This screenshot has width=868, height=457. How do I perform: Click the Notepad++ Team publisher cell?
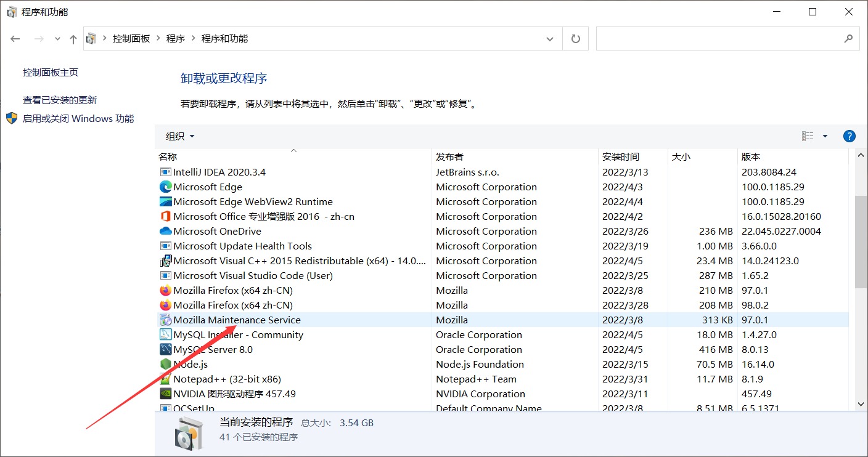pyautogui.click(x=476, y=379)
